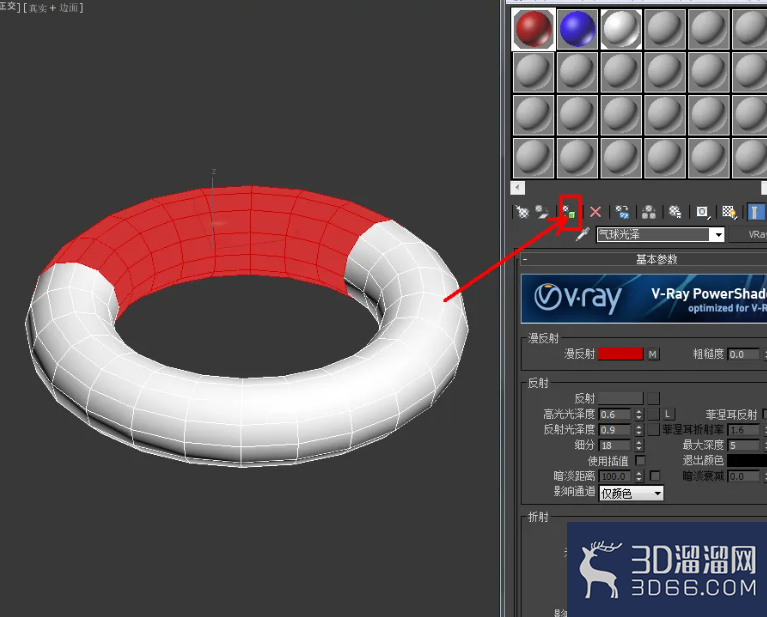767x617 pixels.
Task: Click the 细分 18 value field
Action: (x=615, y=446)
